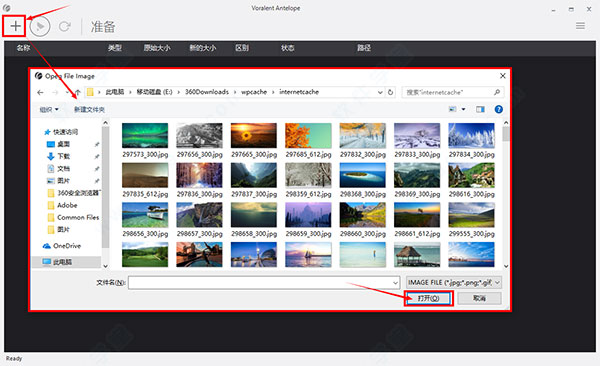
Task: Refresh the internetcache folder listing
Action: click(390, 92)
